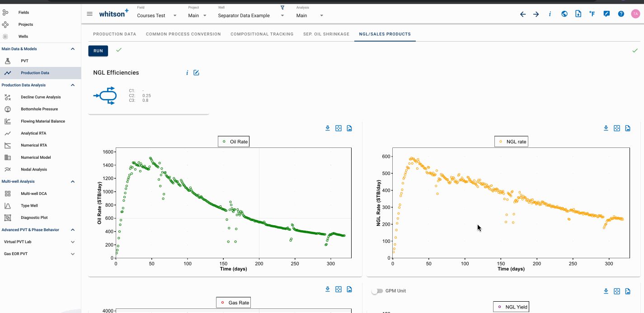The image size is (644, 313).
Task: Toggle scatter options on NGL Yield chart
Action: (617, 291)
